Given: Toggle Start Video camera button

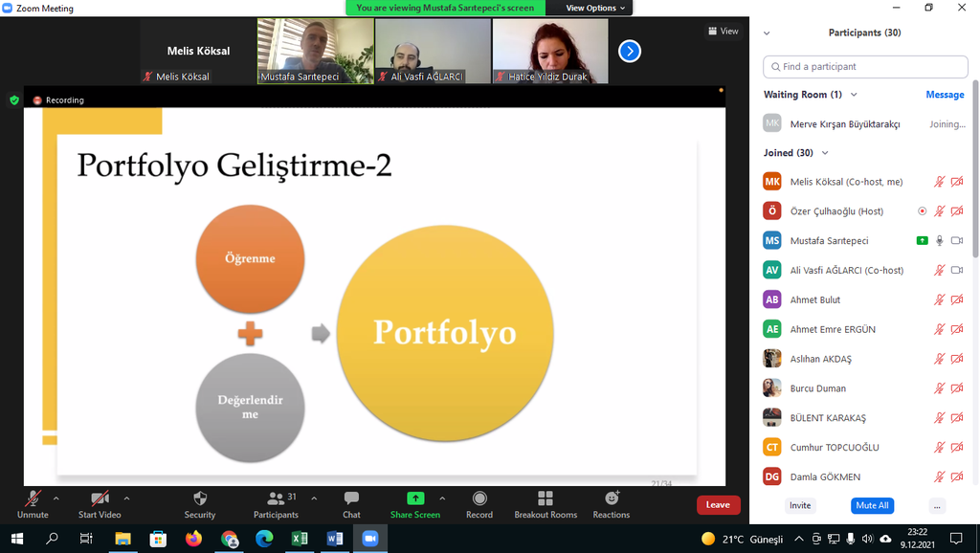Looking at the screenshot, I should tap(100, 499).
